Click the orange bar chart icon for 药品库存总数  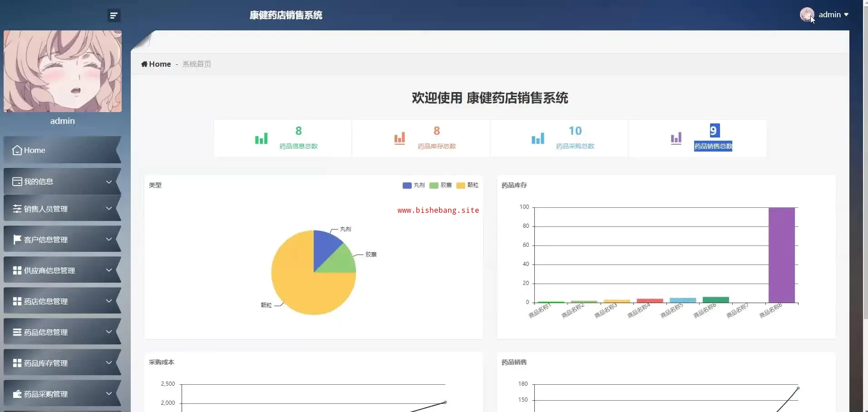point(399,138)
